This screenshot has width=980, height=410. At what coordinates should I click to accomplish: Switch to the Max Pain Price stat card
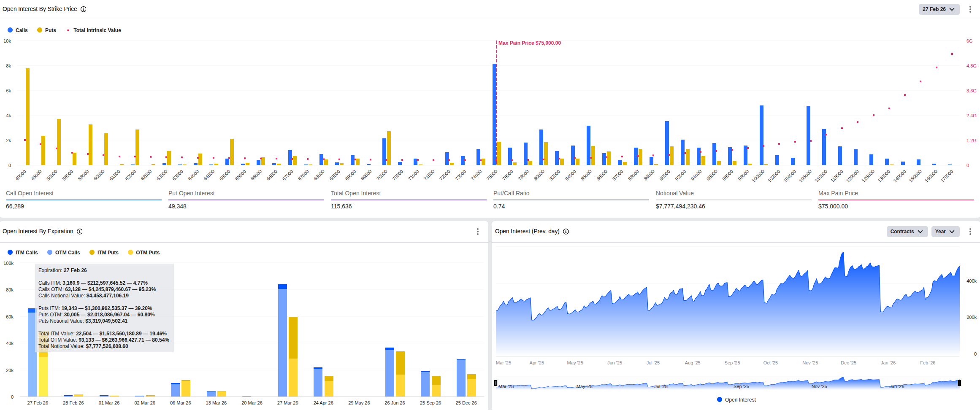pyautogui.click(x=838, y=199)
